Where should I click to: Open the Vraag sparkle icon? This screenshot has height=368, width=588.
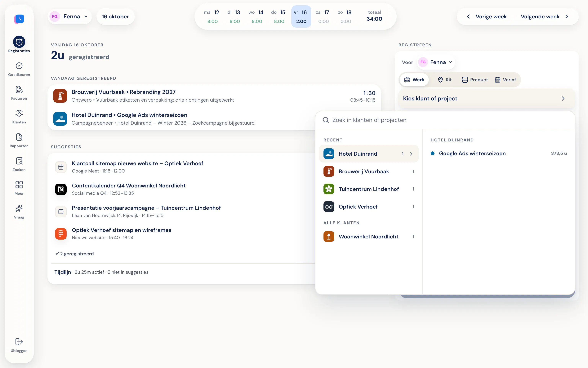(x=19, y=208)
